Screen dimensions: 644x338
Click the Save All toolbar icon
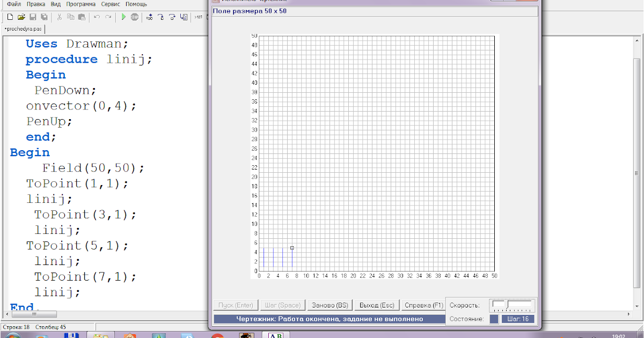tap(44, 17)
